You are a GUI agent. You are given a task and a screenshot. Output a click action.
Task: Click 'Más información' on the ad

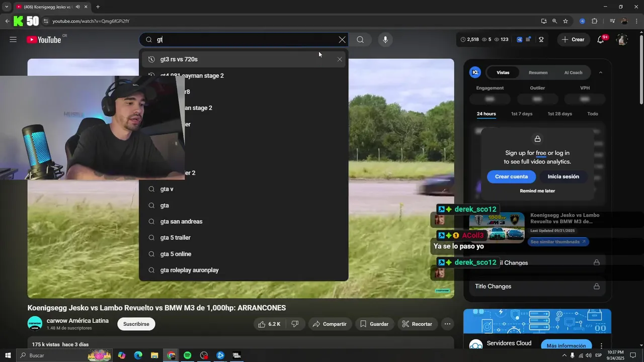pos(566,346)
